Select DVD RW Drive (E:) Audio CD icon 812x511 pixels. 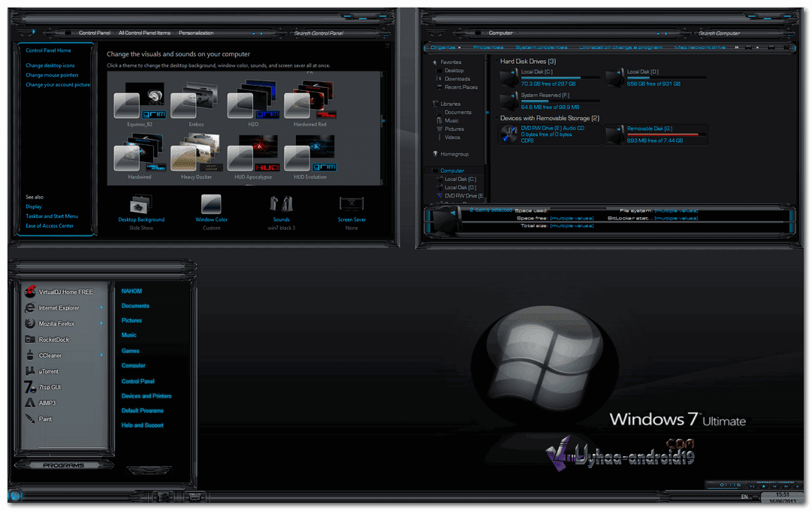(509, 135)
